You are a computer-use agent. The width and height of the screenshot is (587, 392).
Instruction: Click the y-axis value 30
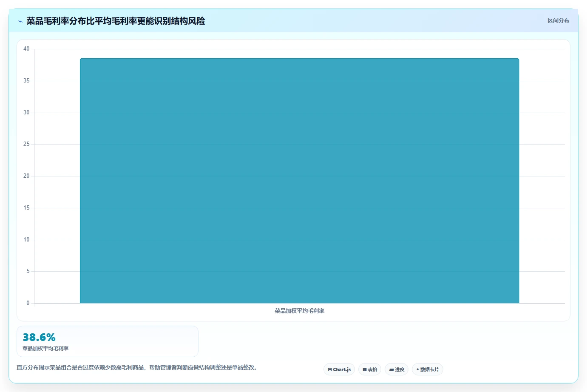click(26, 113)
